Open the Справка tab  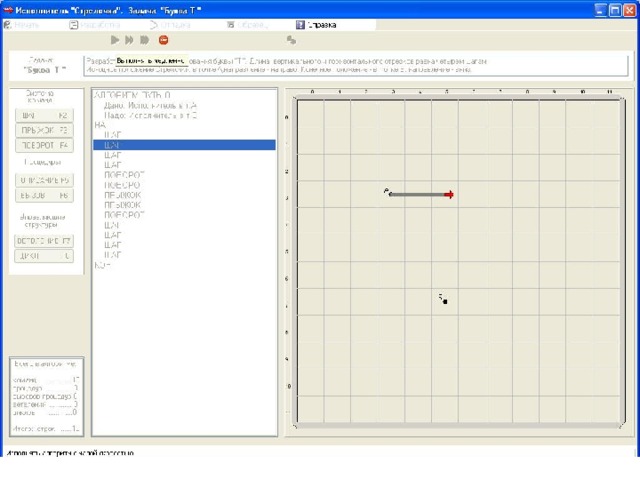[317, 25]
